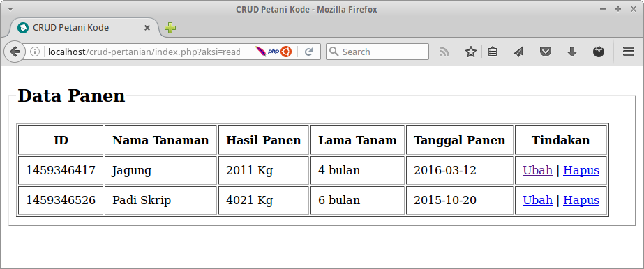Click the 4021 Kg cell

(x=263, y=200)
